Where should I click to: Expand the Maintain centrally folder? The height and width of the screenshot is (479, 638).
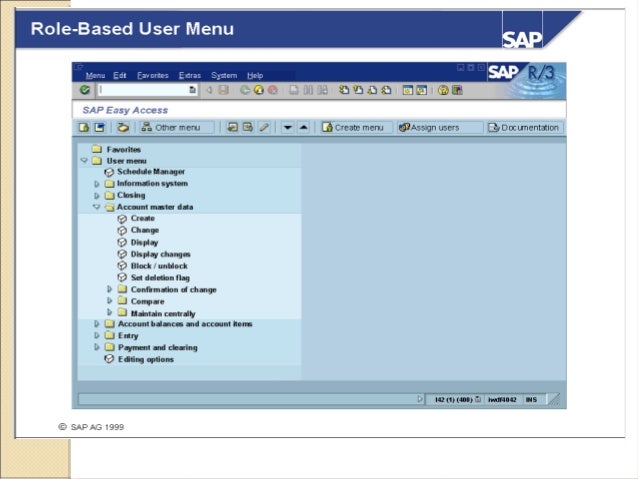[109, 312]
